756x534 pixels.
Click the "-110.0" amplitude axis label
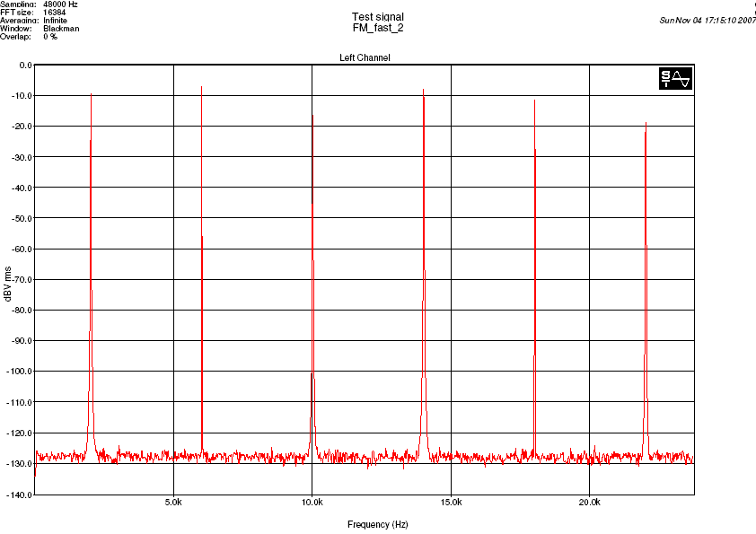pos(19,402)
